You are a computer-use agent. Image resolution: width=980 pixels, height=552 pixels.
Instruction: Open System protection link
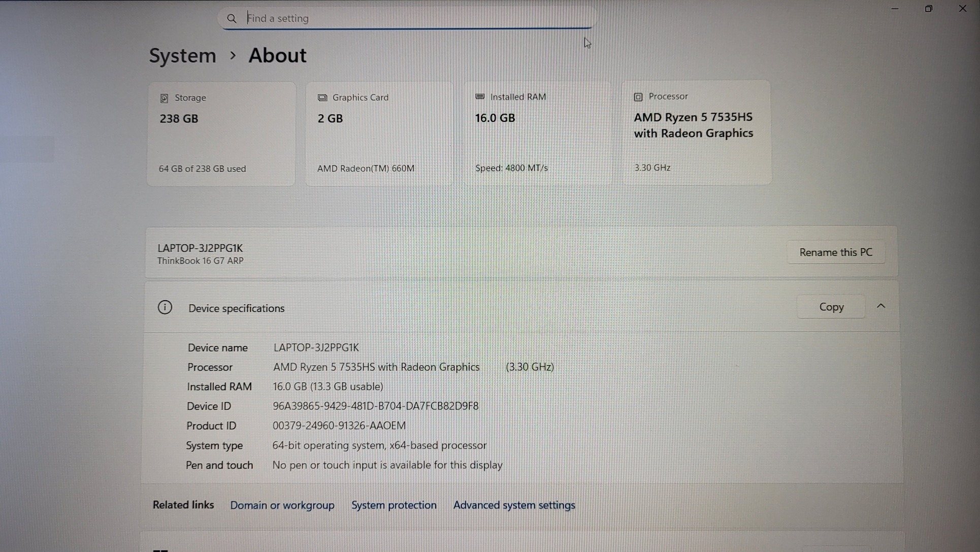pos(394,505)
